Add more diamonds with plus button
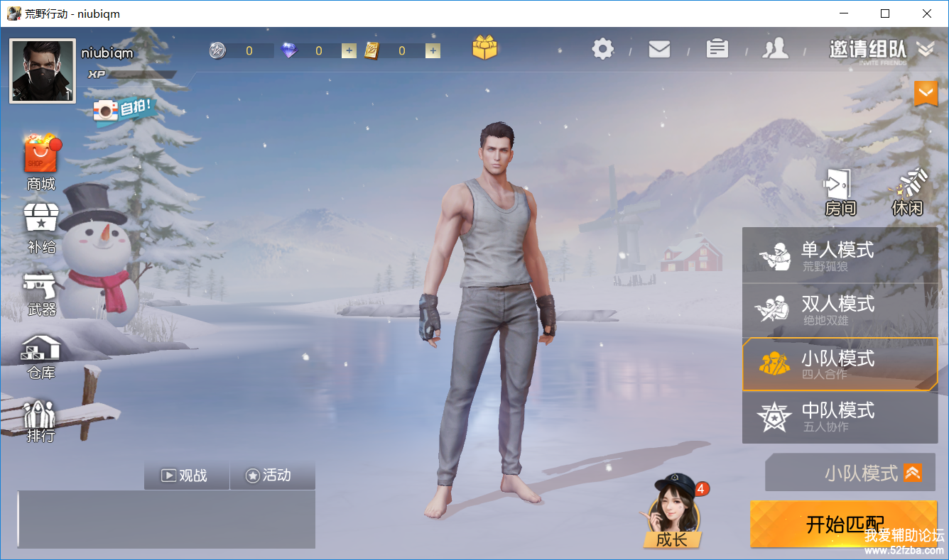This screenshot has height=560, width=949. tap(349, 50)
